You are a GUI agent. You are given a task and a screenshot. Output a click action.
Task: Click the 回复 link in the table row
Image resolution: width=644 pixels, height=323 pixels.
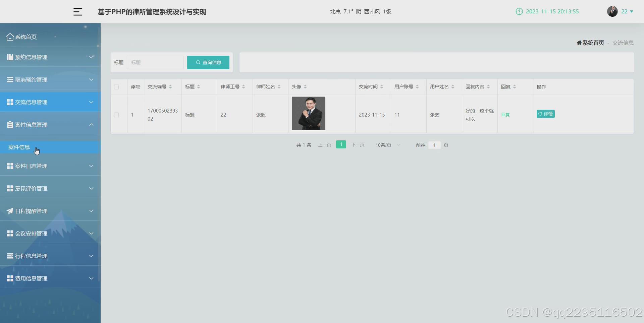click(x=506, y=115)
